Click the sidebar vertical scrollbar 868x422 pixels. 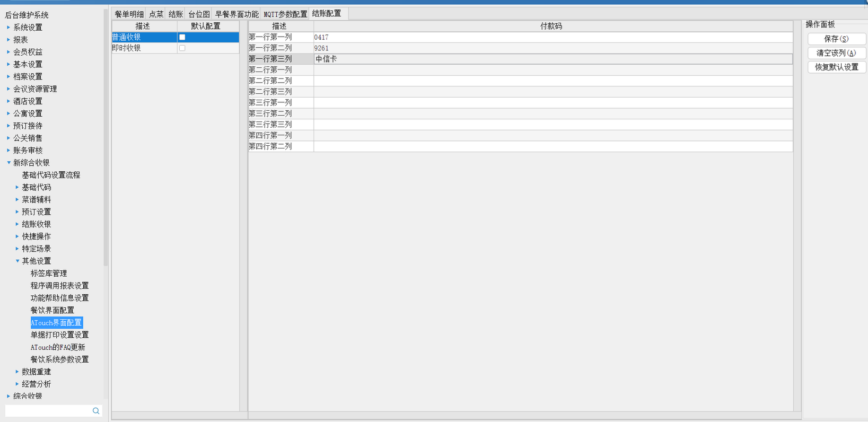click(106, 138)
